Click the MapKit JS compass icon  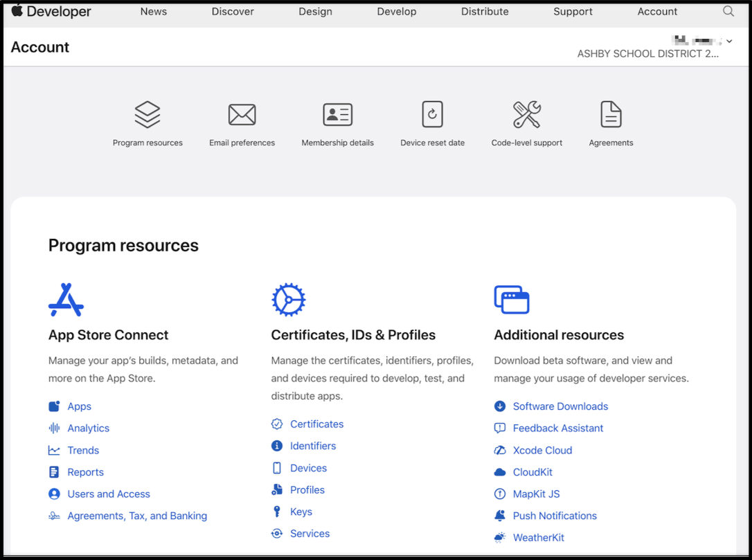[x=500, y=494]
